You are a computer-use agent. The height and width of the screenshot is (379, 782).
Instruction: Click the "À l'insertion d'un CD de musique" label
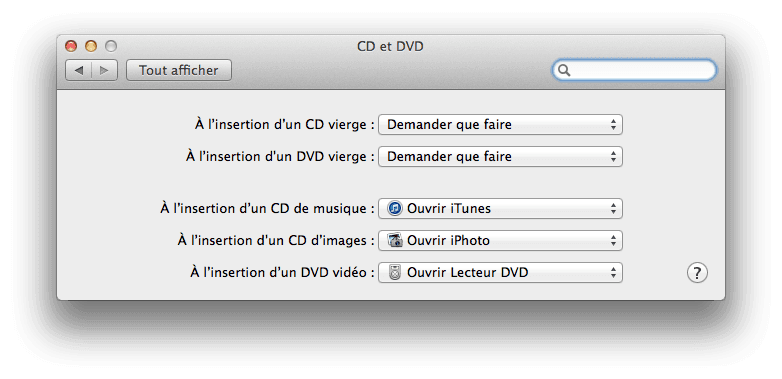pos(267,208)
